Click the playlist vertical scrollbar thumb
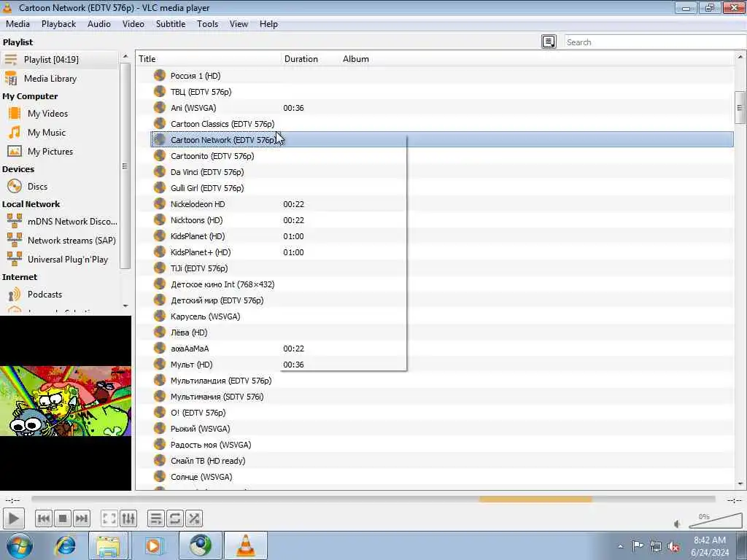 [x=740, y=108]
